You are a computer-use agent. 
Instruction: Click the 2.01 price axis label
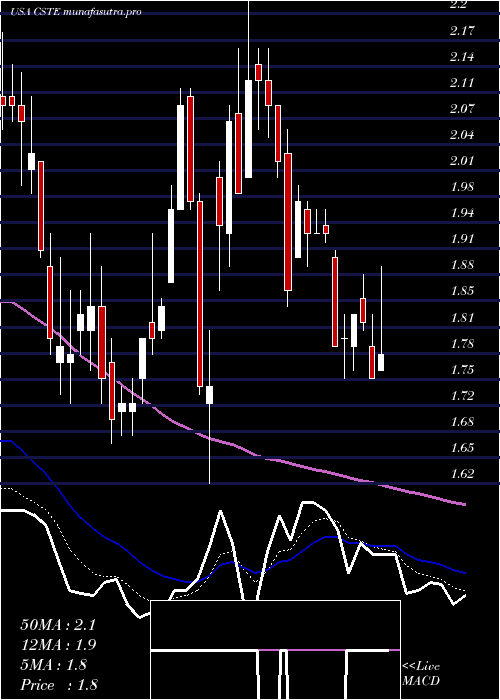462,160
